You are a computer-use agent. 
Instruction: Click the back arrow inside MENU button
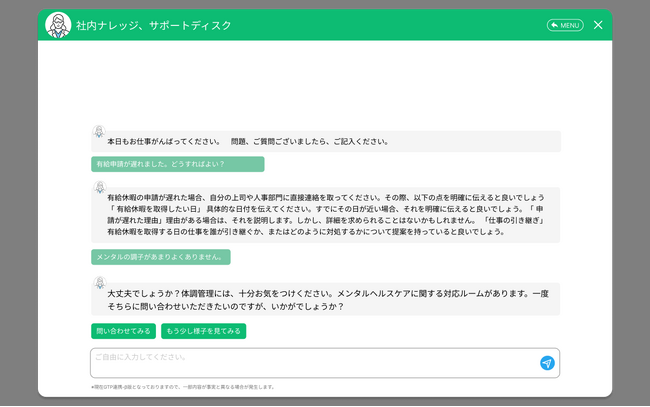coord(553,25)
